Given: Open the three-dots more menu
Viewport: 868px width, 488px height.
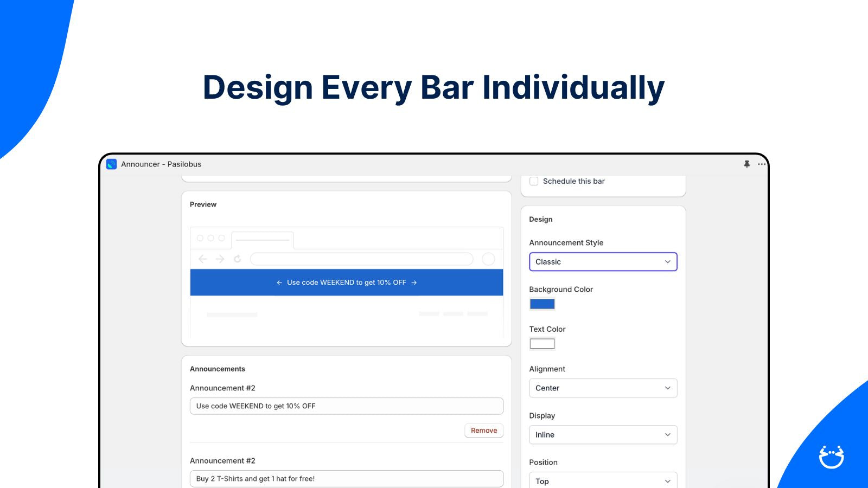Looking at the screenshot, I should (x=762, y=164).
